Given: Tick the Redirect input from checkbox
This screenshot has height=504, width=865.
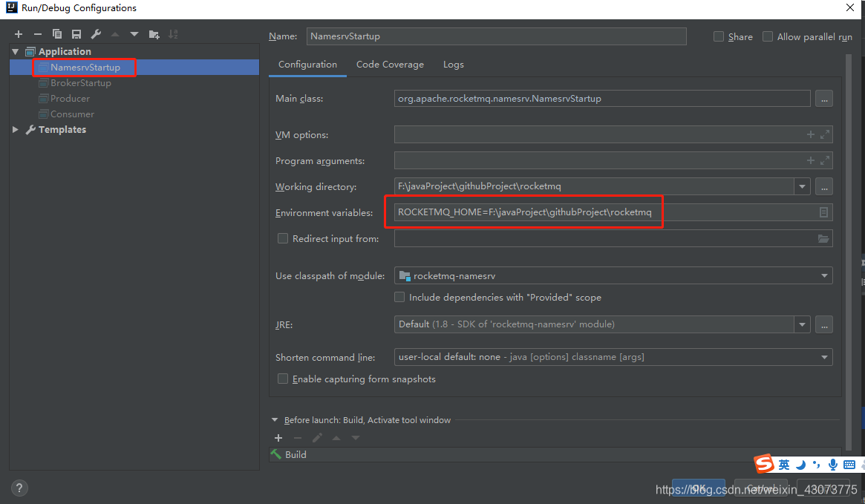Looking at the screenshot, I should (x=282, y=238).
